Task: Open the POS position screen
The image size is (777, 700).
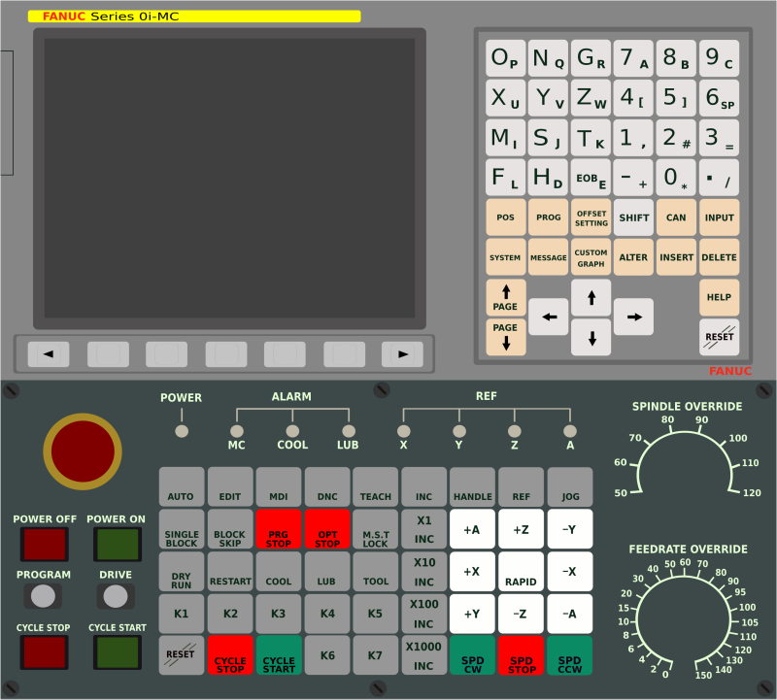Action: pyautogui.click(x=505, y=217)
